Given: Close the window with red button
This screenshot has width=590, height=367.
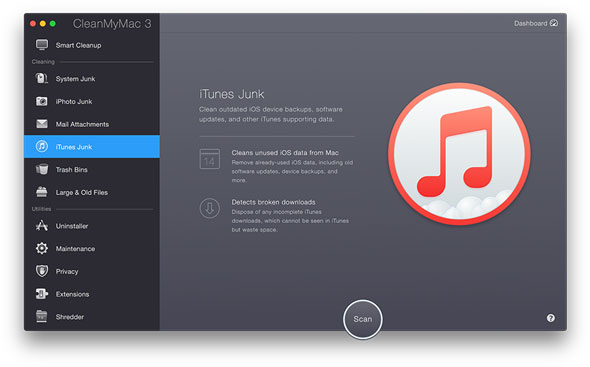Looking at the screenshot, I should 33,24.
